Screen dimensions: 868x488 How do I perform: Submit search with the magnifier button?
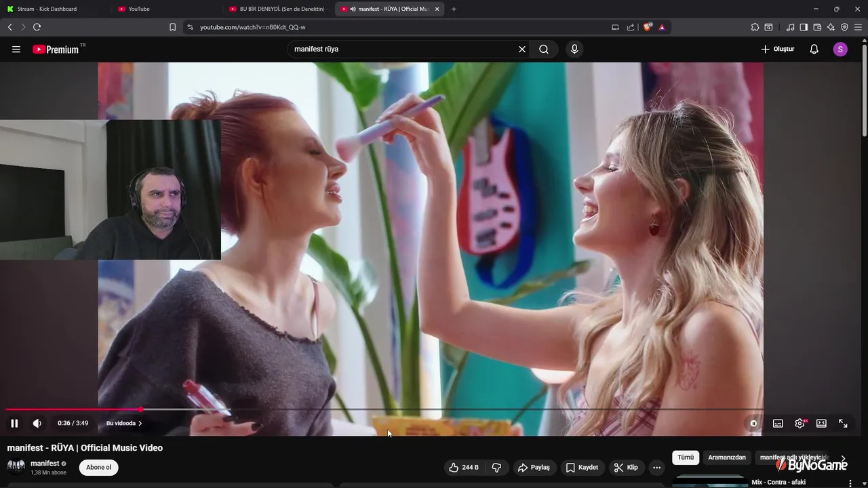(544, 49)
